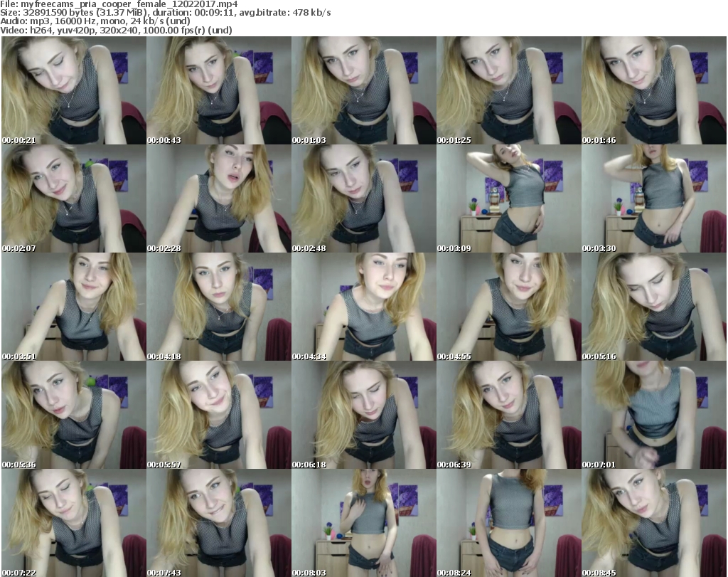The image size is (728, 577).
Task: Click the Audio: mp3 info line
Action: coord(95,21)
